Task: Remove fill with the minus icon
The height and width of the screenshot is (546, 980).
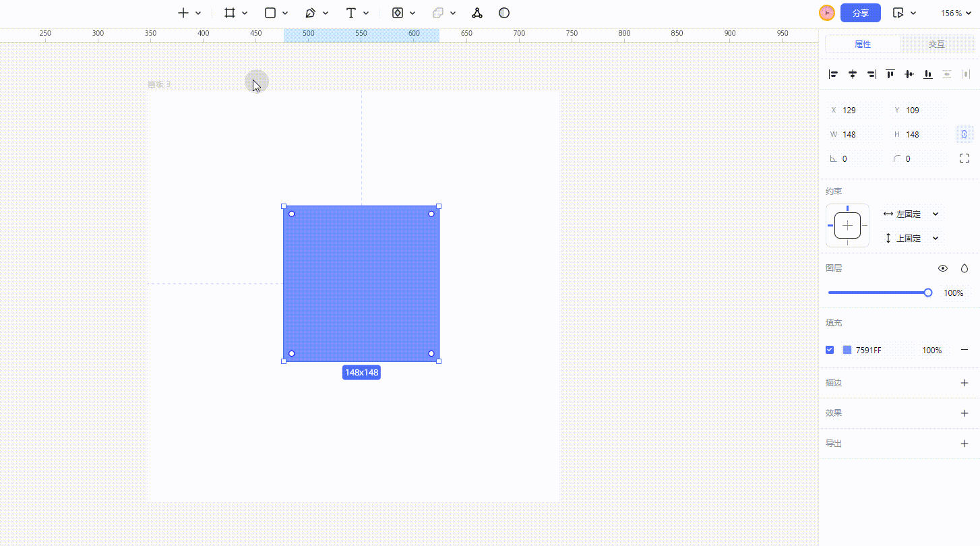Action: 964,350
